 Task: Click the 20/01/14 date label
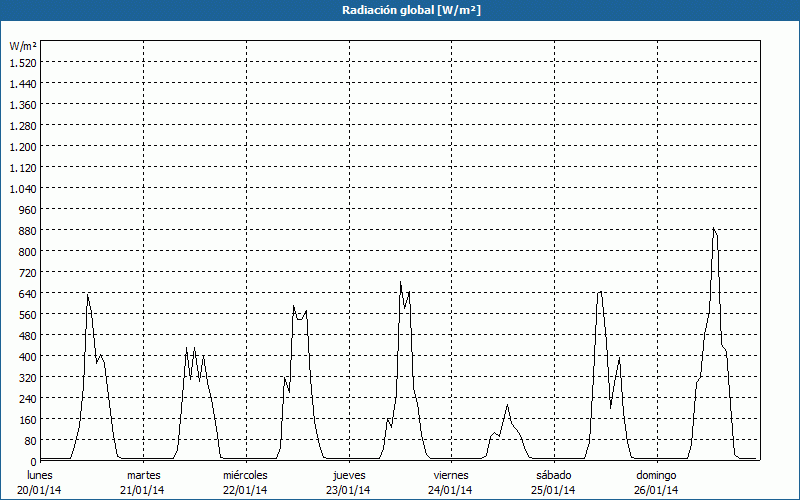click(x=40, y=490)
